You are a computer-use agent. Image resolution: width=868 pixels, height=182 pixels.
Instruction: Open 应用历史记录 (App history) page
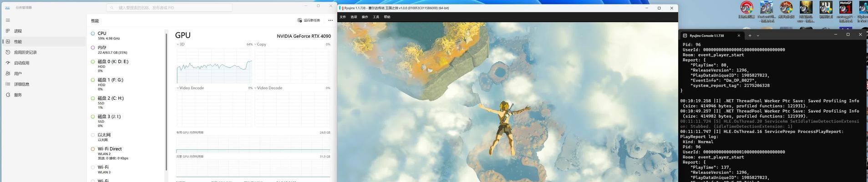[43, 52]
